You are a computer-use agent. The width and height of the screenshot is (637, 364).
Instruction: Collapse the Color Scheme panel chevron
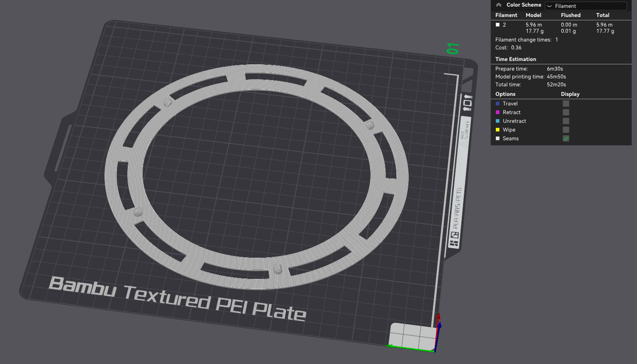coord(499,5)
